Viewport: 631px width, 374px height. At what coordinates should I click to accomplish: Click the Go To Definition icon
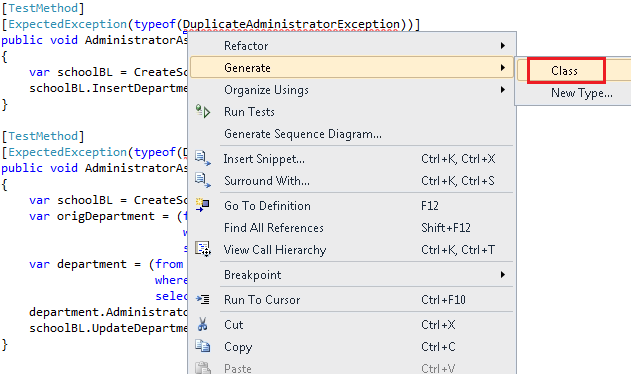coord(203,205)
